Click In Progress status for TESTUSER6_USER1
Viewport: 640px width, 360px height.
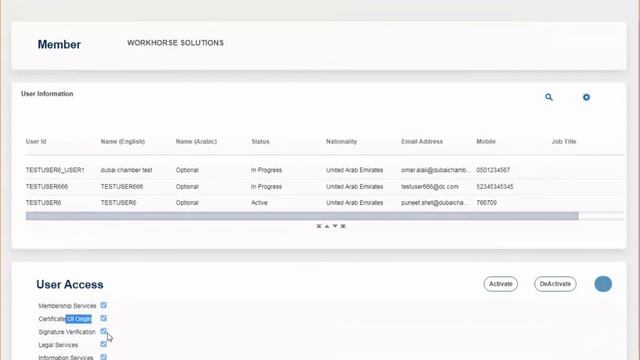coord(266,170)
